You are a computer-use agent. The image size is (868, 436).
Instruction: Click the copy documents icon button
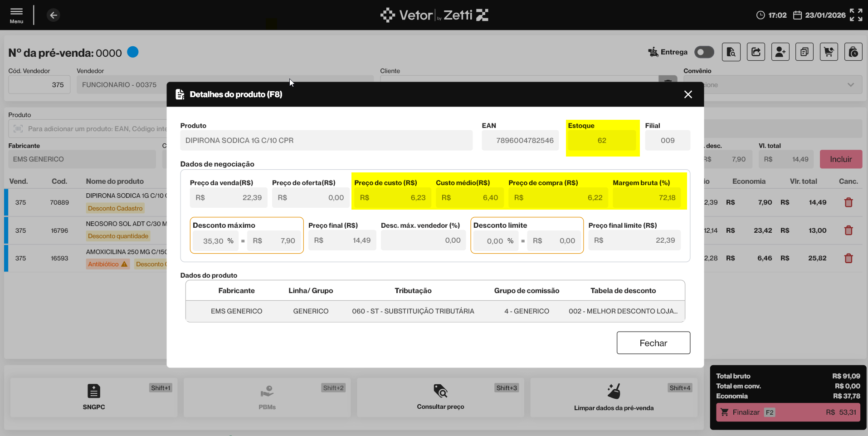pyautogui.click(x=805, y=52)
